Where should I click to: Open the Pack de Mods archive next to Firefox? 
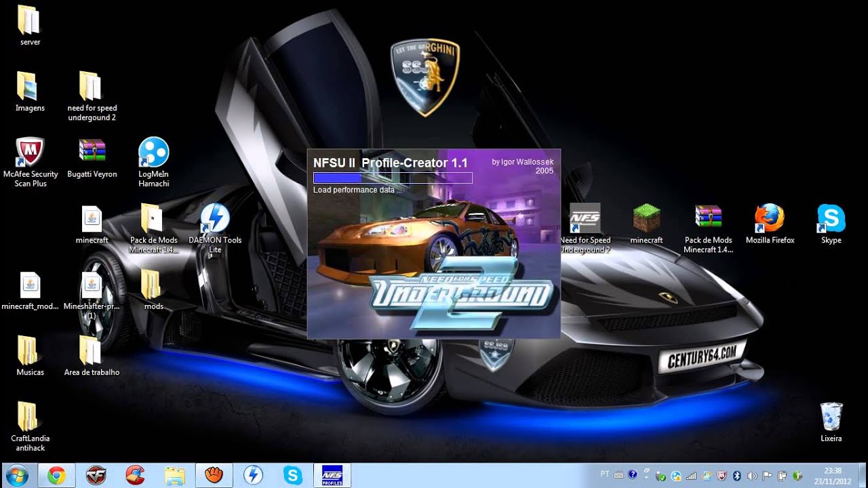point(708,228)
